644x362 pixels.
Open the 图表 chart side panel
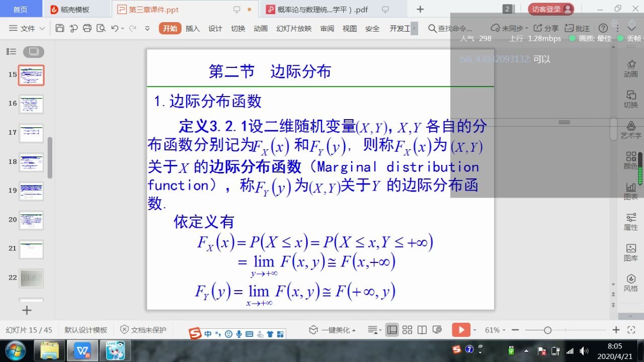pyautogui.click(x=630, y=191)
